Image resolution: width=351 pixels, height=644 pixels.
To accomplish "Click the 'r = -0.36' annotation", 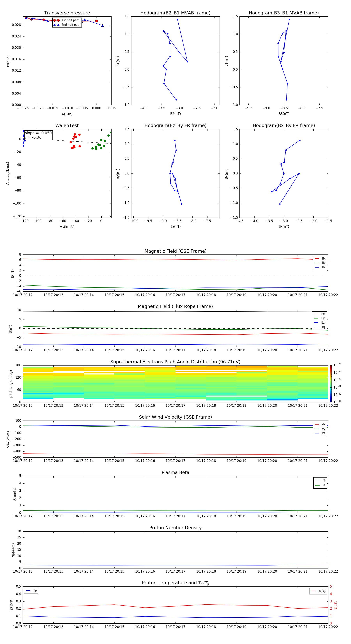I will pyautogui.click(x=33, y=137).
